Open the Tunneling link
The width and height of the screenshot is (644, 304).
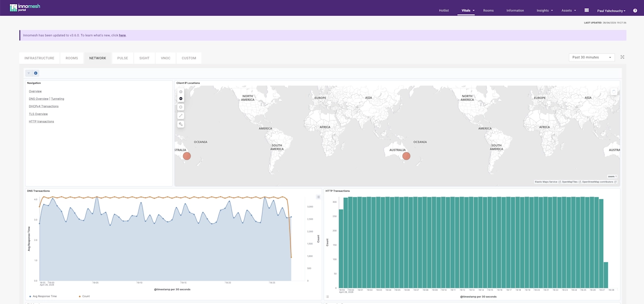click(57, 99)
